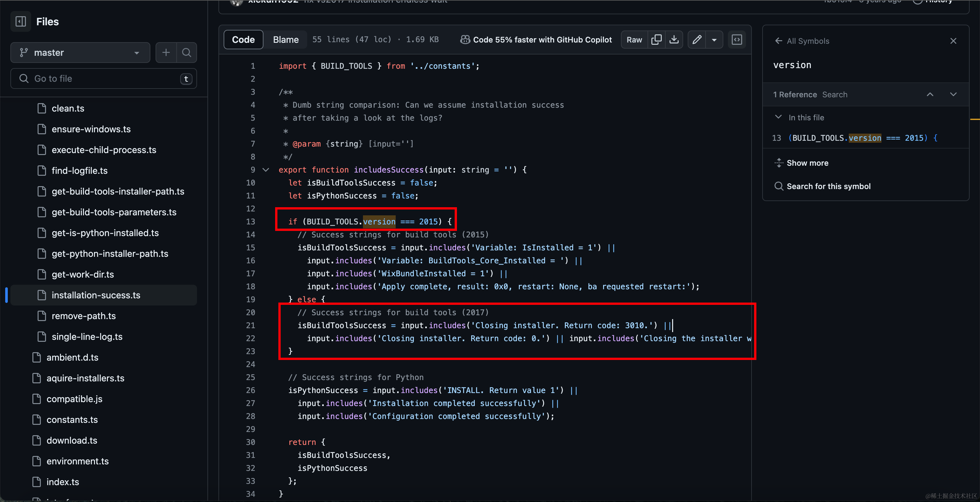Collapse the In this file section

[x=778, y=117]
